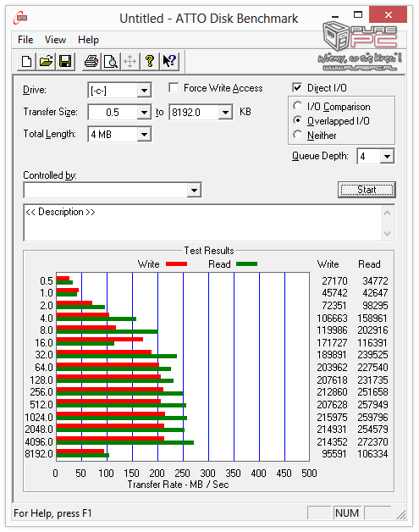Click the Description scrollbar down arrow
The height and width of the screenshot is (532, 419).
point(388,234)
